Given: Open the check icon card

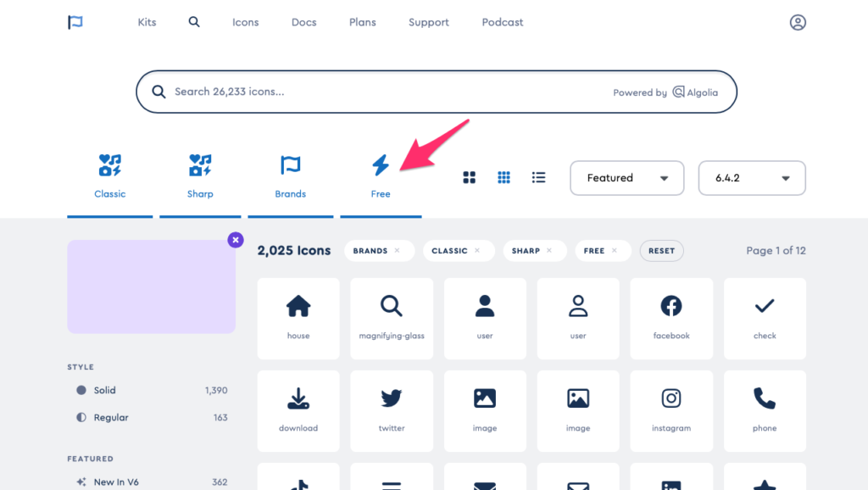Looking at the screenshot, I should click(x=765, y=319).
